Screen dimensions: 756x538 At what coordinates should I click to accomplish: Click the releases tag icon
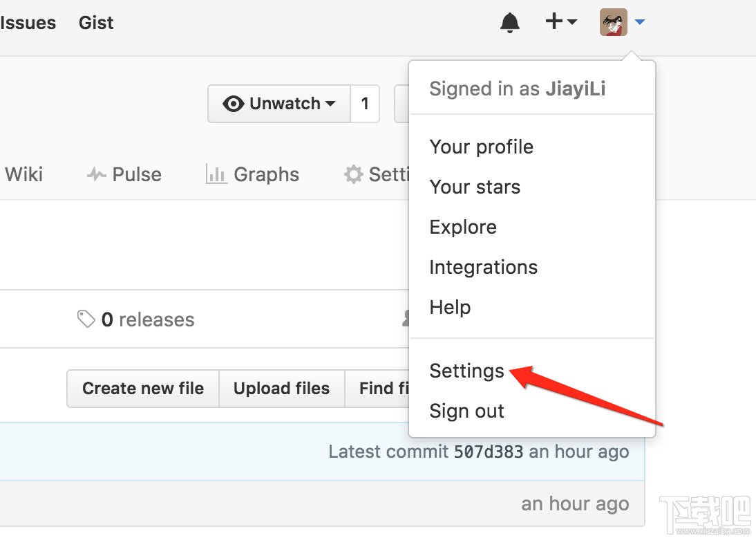[x=86, y=319]
